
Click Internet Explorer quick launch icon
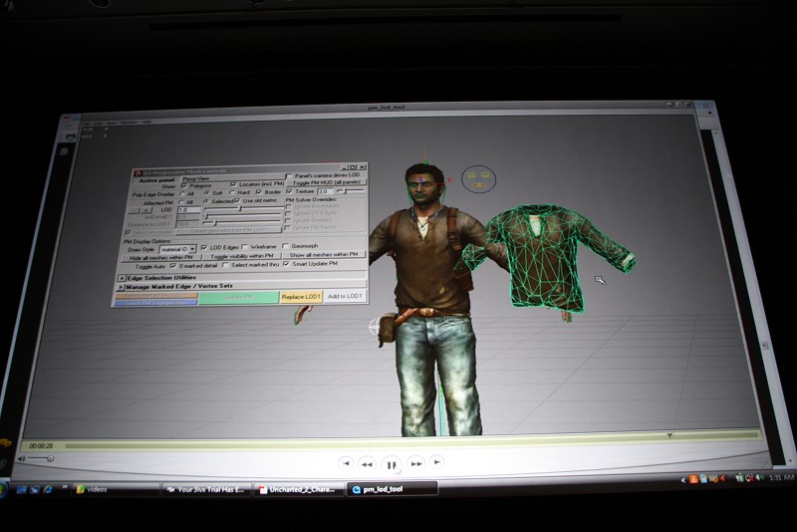coord(47,490)
